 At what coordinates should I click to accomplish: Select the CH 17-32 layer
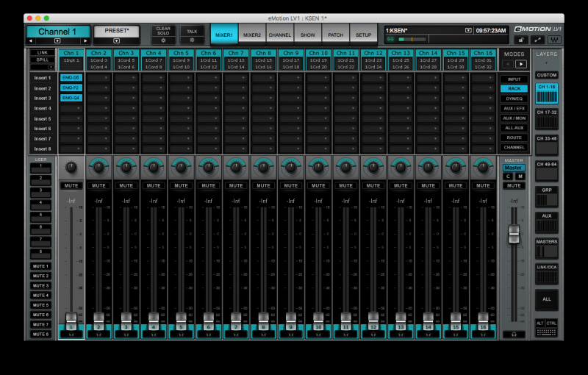[x=547, y=119]
